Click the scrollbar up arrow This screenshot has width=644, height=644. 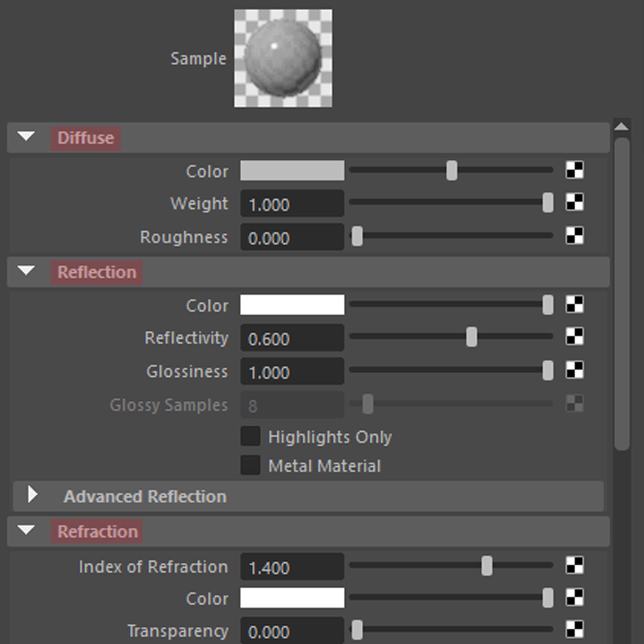(621, 127)
